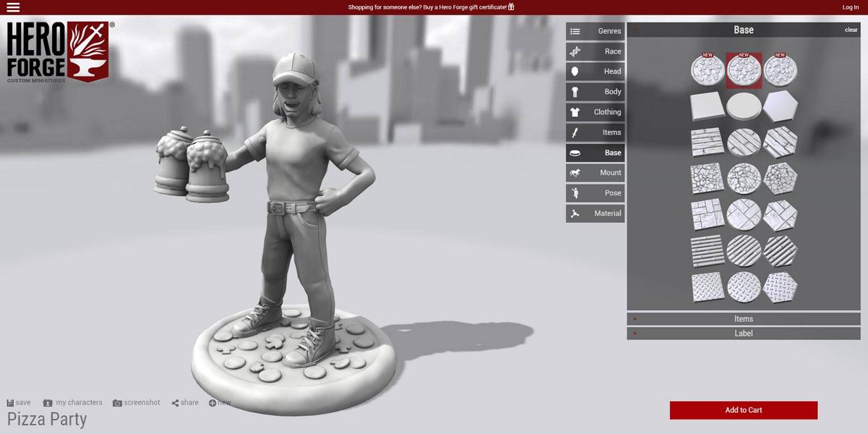Image resolution: width=868 pixels, height=434 pixels.
Task: Pick the square striped slat base
Action: 708,251
